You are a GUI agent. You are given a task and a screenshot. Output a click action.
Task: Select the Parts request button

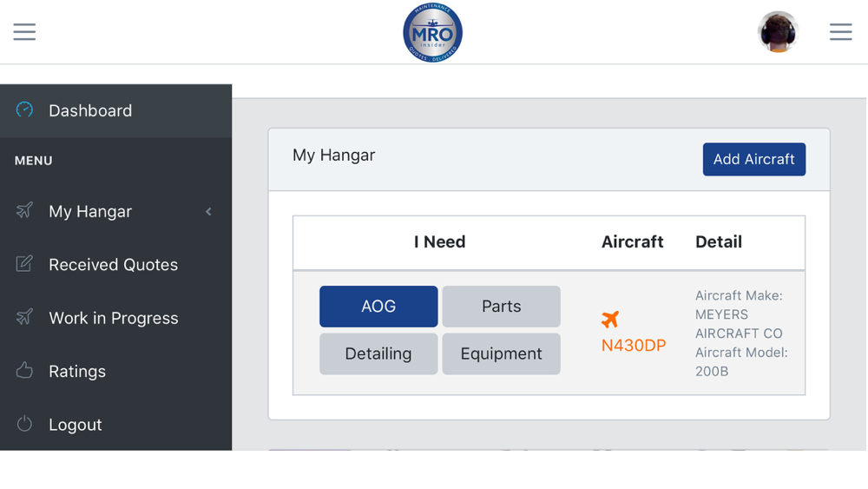(501, 307)
